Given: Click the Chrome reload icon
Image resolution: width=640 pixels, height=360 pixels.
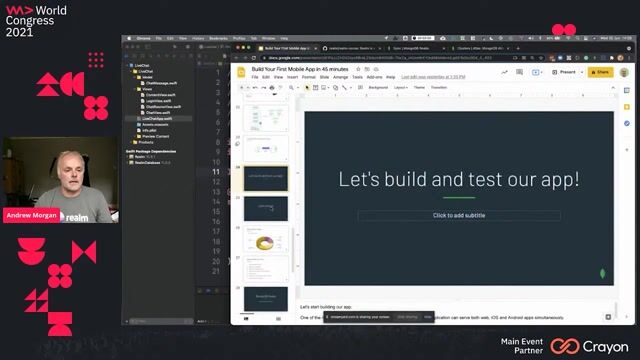Looking at the screenshot, I should pos(253,58).
